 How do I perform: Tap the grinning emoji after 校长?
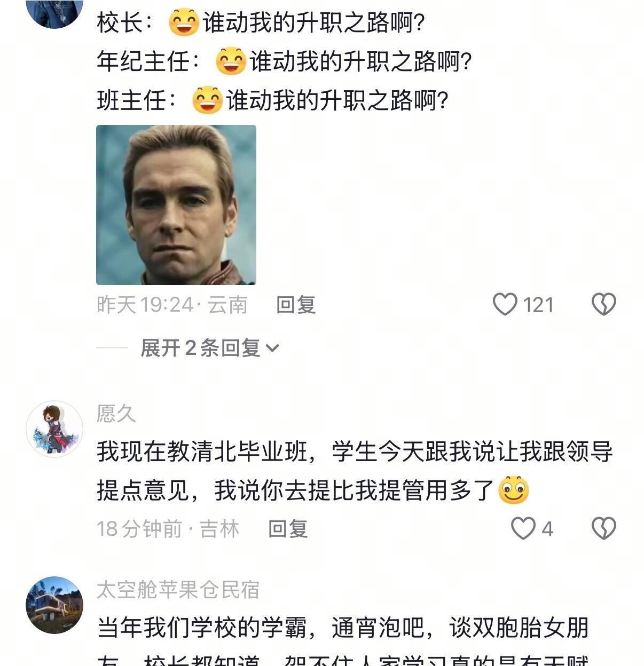coord(184,23)
